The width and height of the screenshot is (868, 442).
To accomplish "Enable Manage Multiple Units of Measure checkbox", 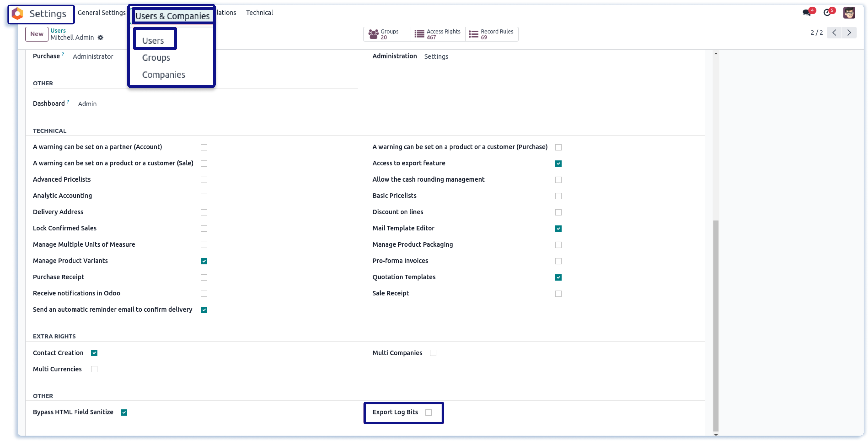I will 204,245.
